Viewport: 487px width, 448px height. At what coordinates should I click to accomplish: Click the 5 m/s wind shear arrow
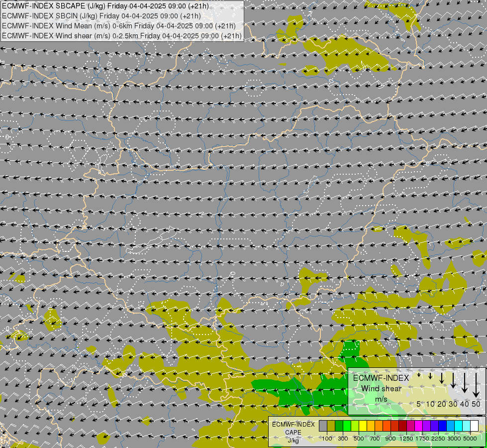[419, 375]
